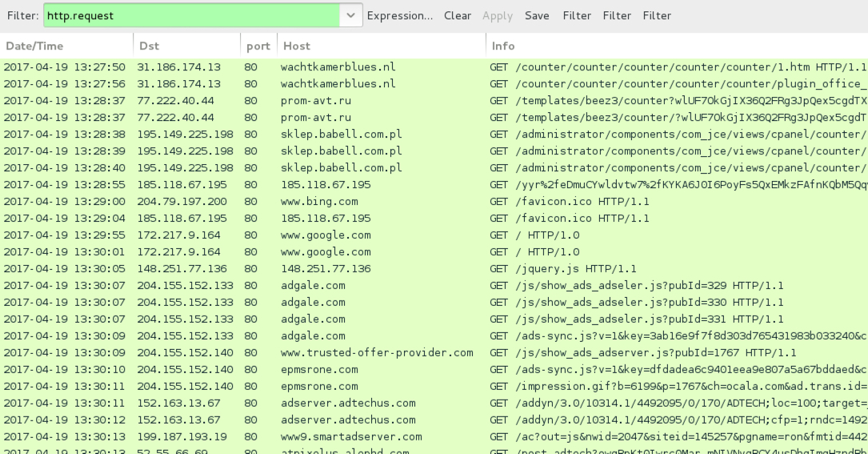The width and height of the screenshot is (868, 454).
Task: Sort packets by the Date/Time column header
Action: 66,46
